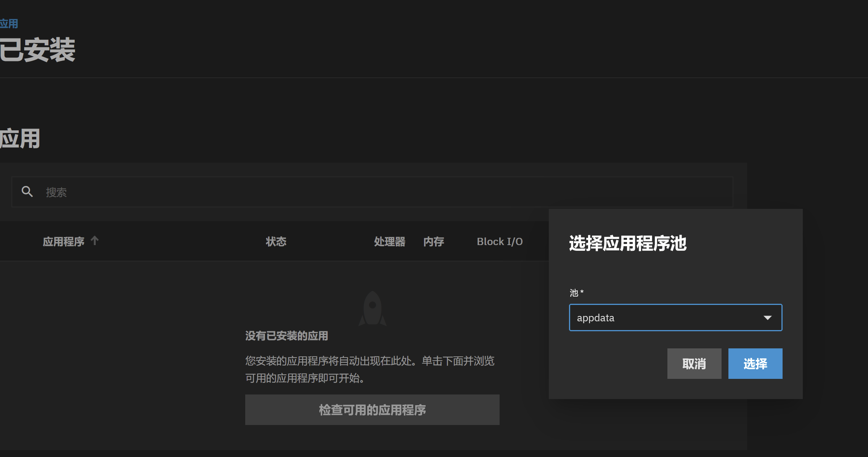The height and width of the screenshot is (457, 868).
Task: Click the sort arrow beside 应用程序
Action: (95, 241)
